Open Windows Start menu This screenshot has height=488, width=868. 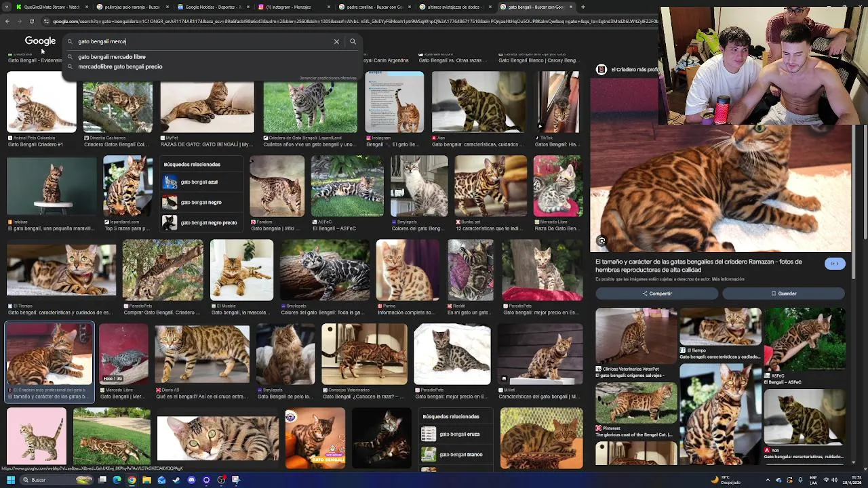click(10, 480)
